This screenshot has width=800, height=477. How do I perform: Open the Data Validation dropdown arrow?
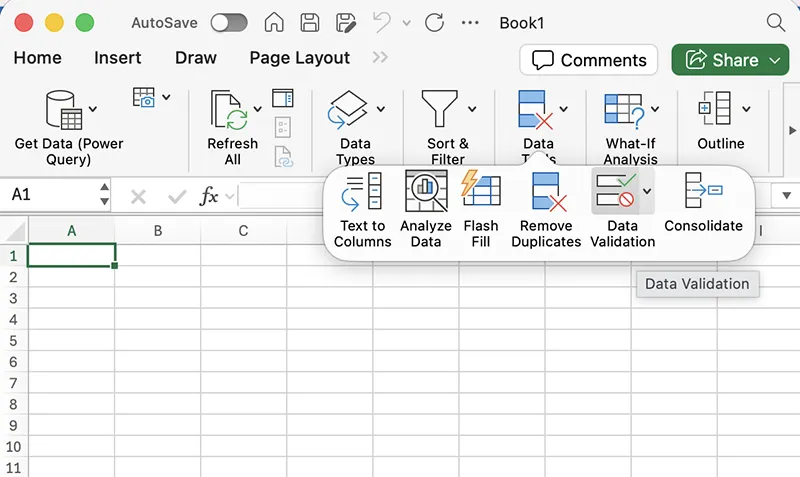pyautogui.click(x=647, y=191)
